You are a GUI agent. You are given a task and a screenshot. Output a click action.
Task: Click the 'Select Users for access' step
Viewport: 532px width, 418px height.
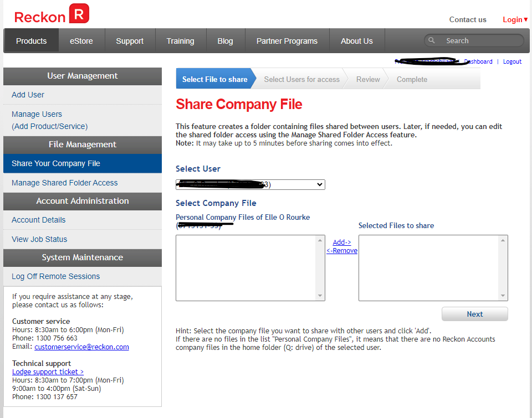(x=301, y=79)
